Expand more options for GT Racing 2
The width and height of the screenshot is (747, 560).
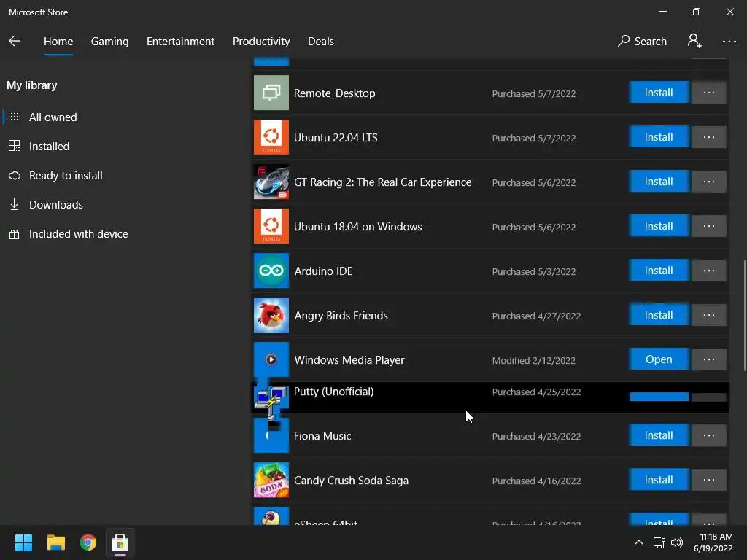pos(709,182)
